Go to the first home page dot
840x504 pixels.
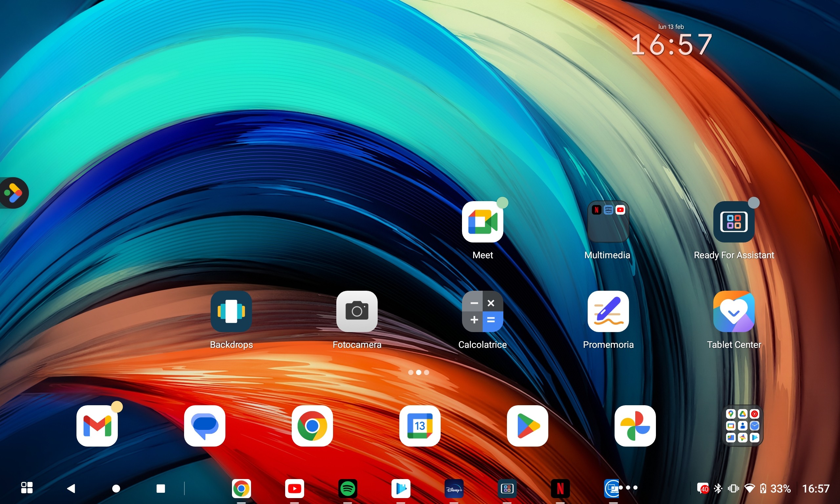click(411, 372)
